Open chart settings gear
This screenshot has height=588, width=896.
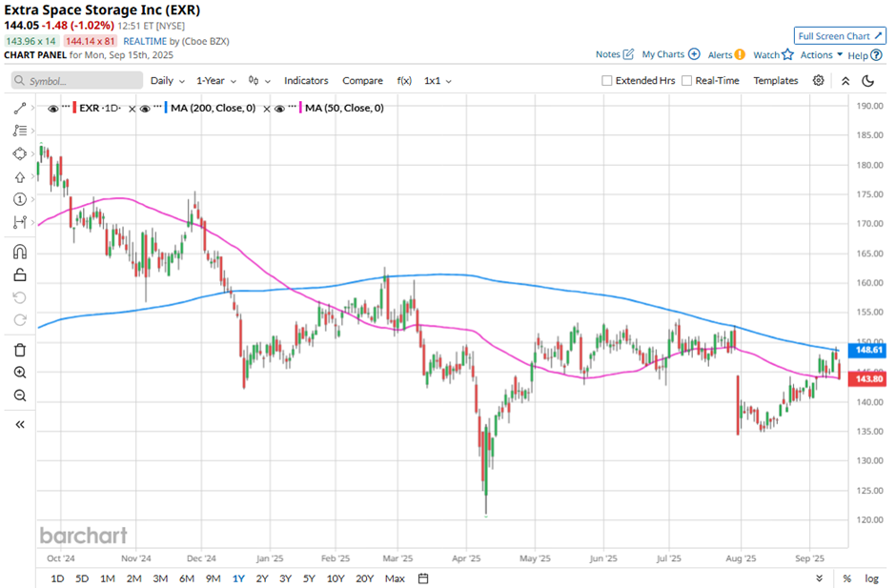818,81
